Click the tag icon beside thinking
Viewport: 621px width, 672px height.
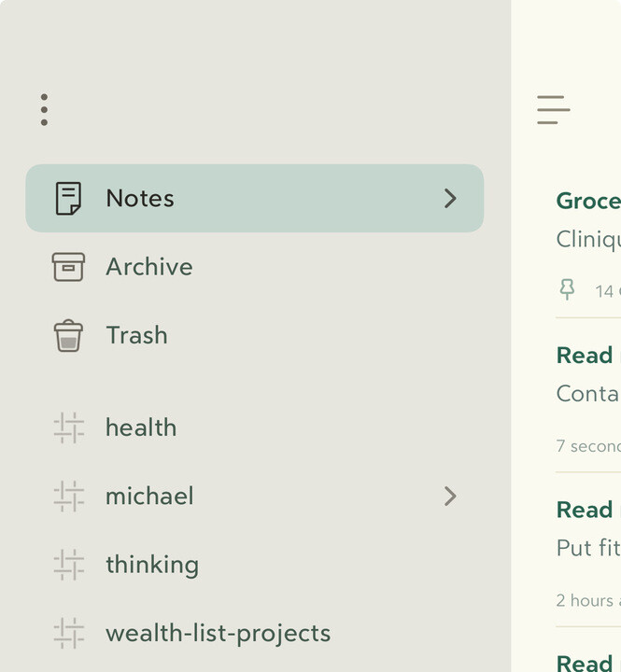[x=68, y=565]
